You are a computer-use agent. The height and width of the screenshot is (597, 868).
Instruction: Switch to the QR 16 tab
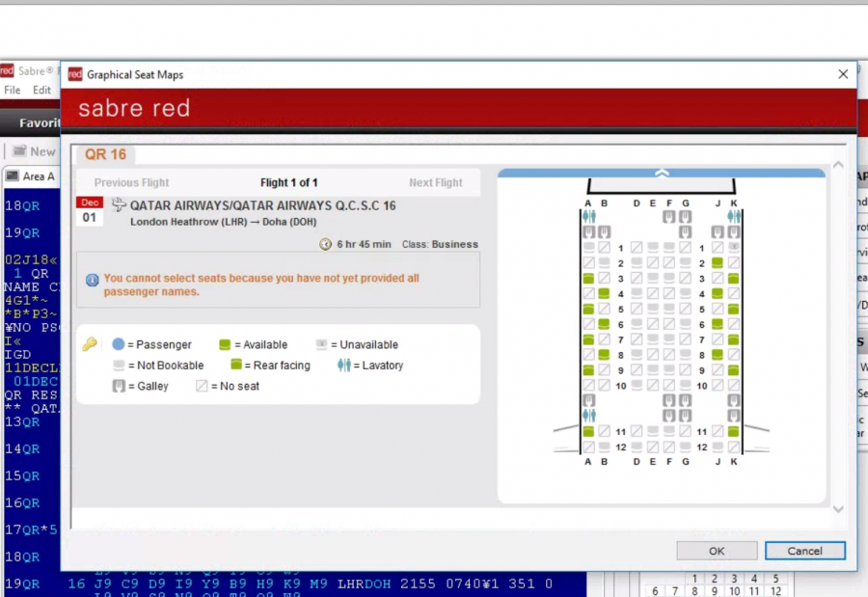click(x=105, y=154)
